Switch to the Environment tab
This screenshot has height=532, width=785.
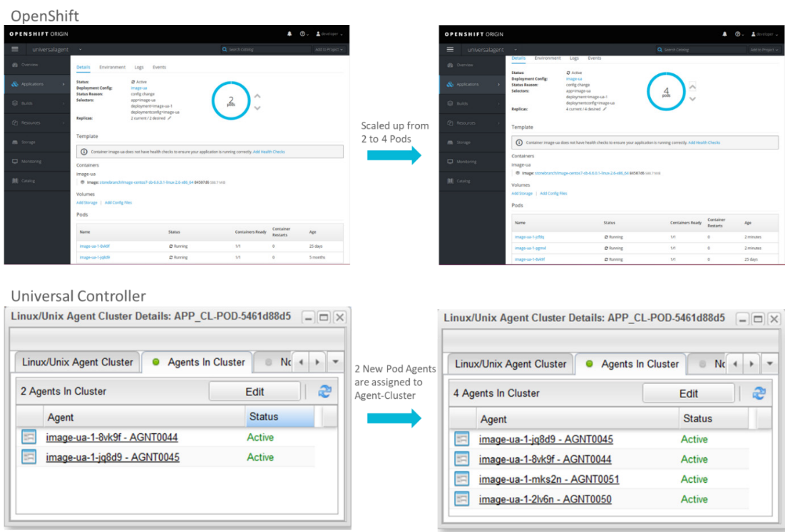tap(113, 67)
